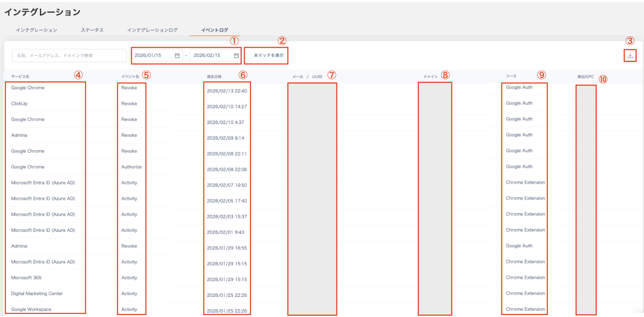644x317 pixels.
Task: Click the Google Workspace service name
Action: (31, 309)
